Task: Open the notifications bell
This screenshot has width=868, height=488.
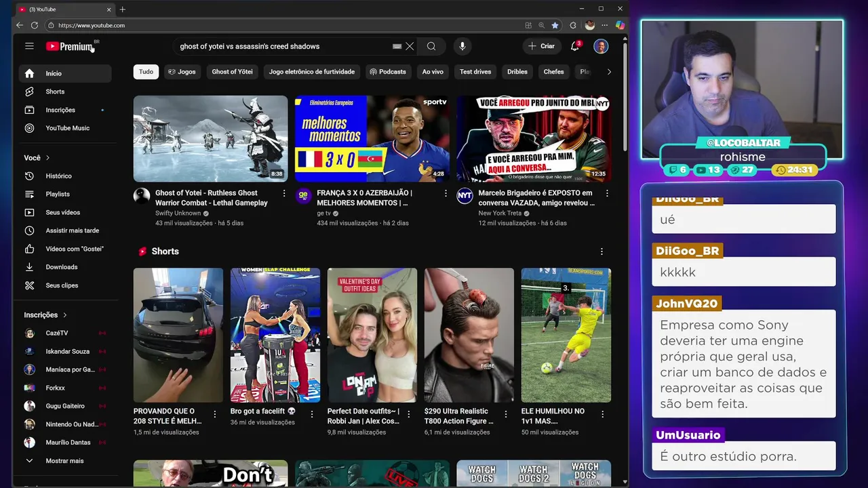Action: pos(575,46)
